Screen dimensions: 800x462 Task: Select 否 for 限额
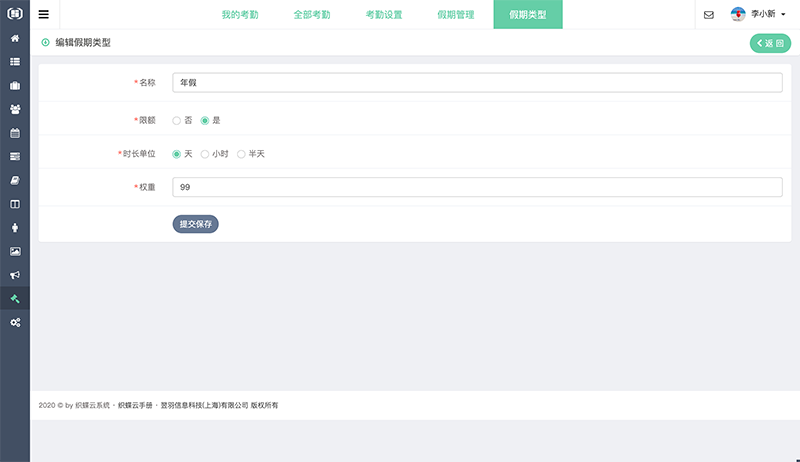177,121
